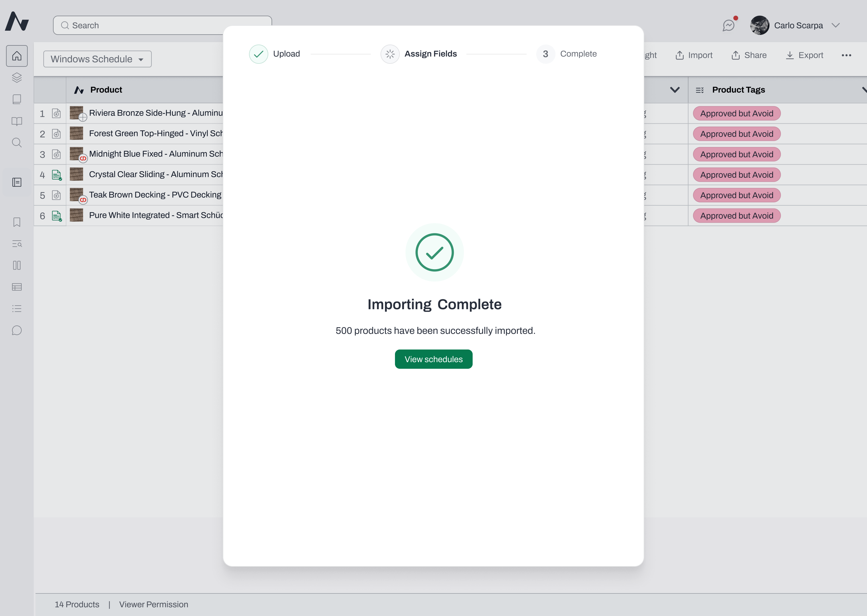Click the spec document icon on row 4

pyautogui.click(x=57, y=175)
